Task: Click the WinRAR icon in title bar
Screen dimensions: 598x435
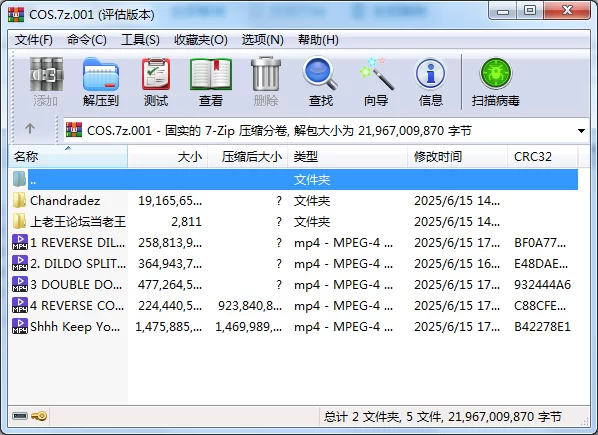Action: pos(16,14)
